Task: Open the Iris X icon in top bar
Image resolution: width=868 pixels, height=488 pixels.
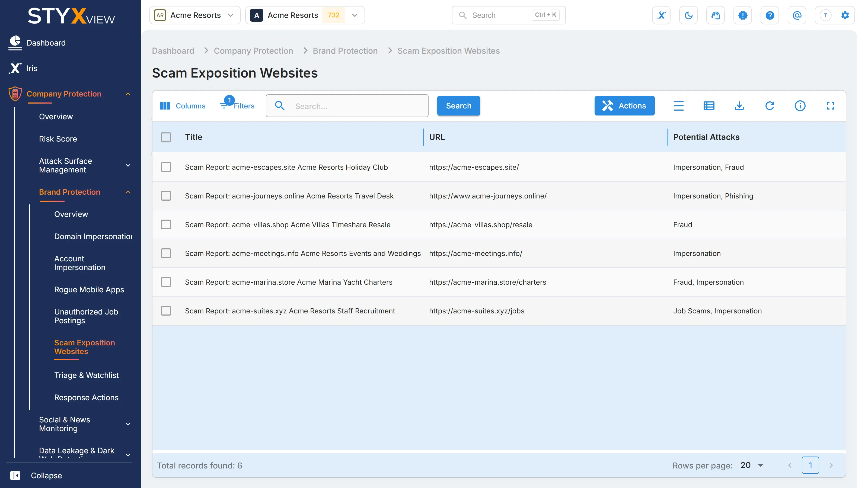Action: (661, 15)
